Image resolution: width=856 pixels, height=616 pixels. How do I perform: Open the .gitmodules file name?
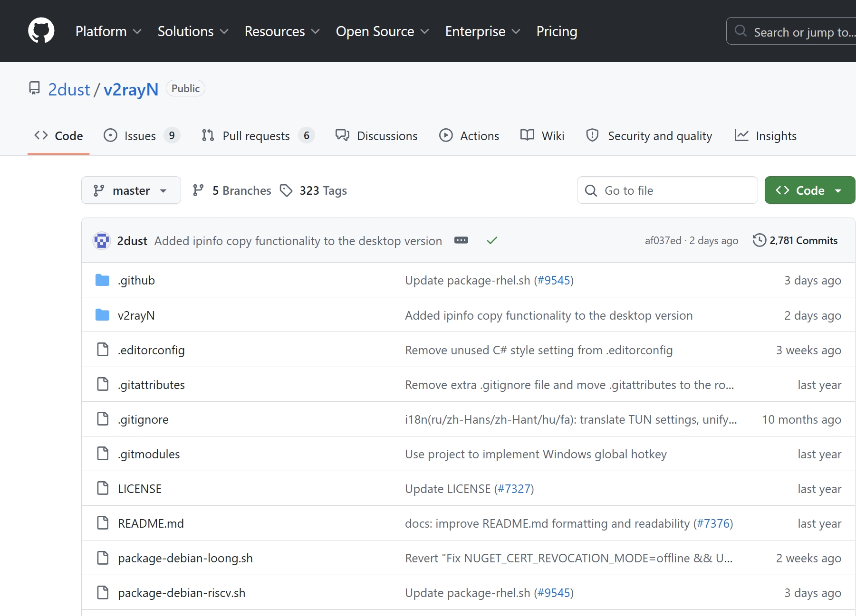[x=149, y=454]
